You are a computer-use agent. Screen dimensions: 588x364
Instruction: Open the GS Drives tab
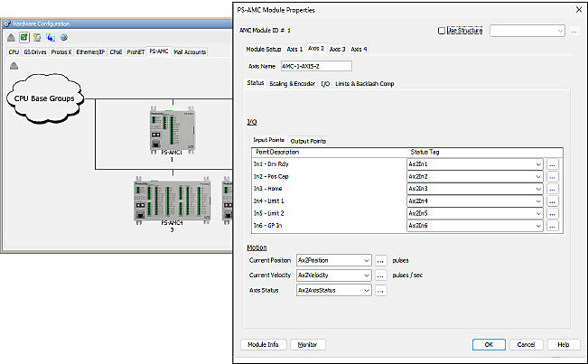pos(35,52)
